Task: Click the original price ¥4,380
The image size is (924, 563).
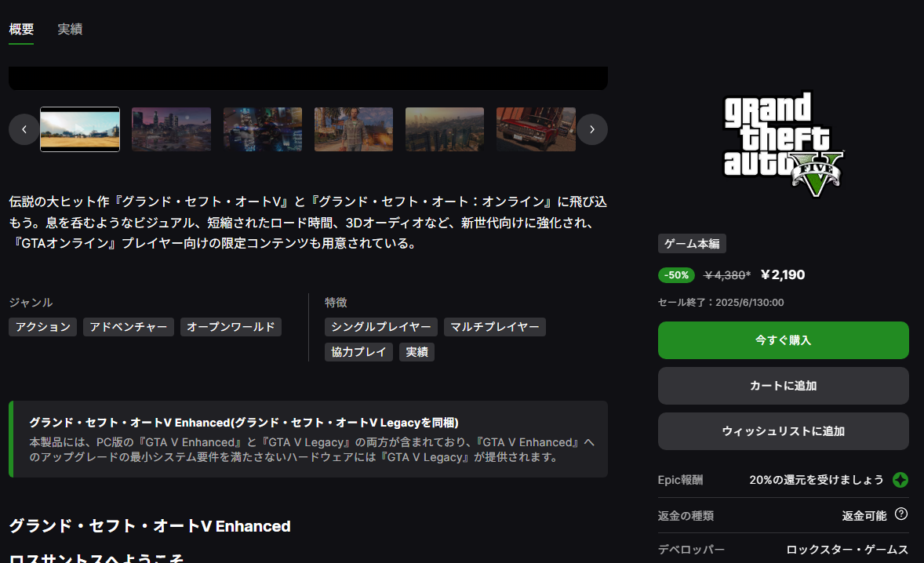Action: coord(728,275)
